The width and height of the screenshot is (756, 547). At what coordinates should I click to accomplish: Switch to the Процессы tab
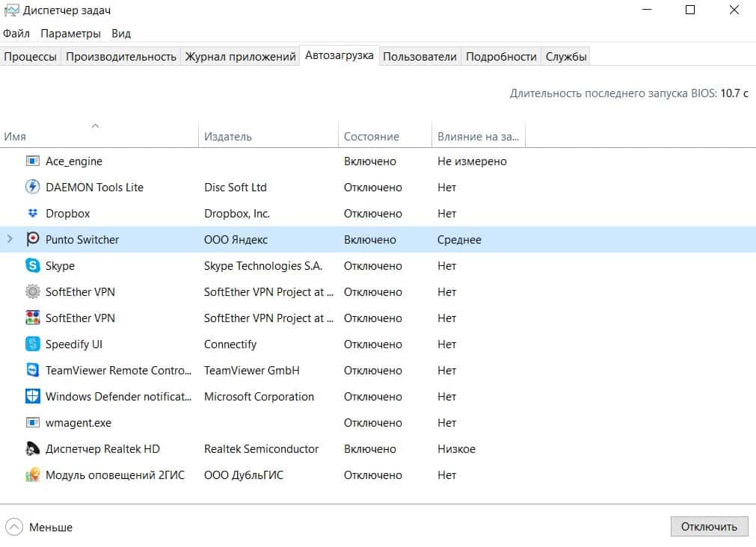pos(31,56)
